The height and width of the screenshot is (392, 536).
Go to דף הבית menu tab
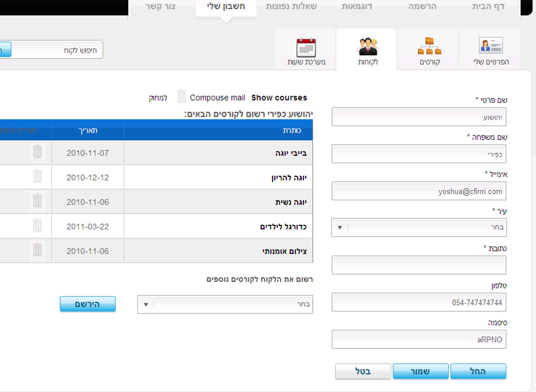point(488,6)
